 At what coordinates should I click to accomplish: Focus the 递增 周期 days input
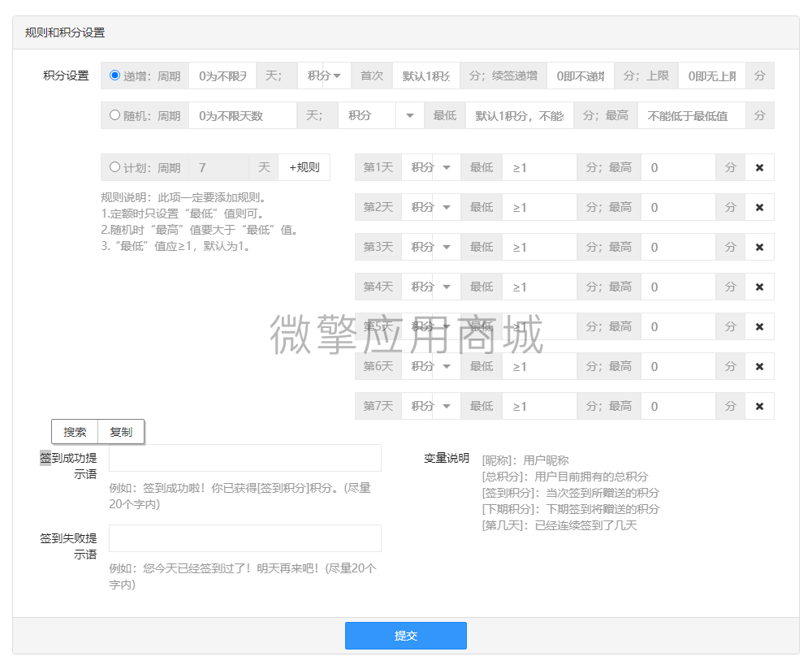pyautogui.click(x=222, y=76)
